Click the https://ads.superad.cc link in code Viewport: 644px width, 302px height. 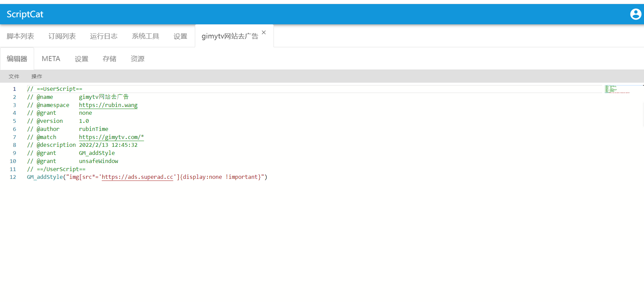click(137, 177)
